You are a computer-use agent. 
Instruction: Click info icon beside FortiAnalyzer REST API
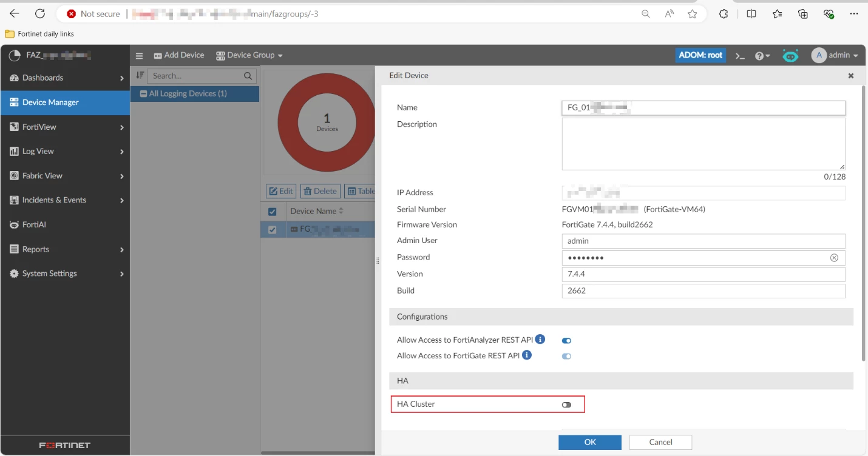540,339
